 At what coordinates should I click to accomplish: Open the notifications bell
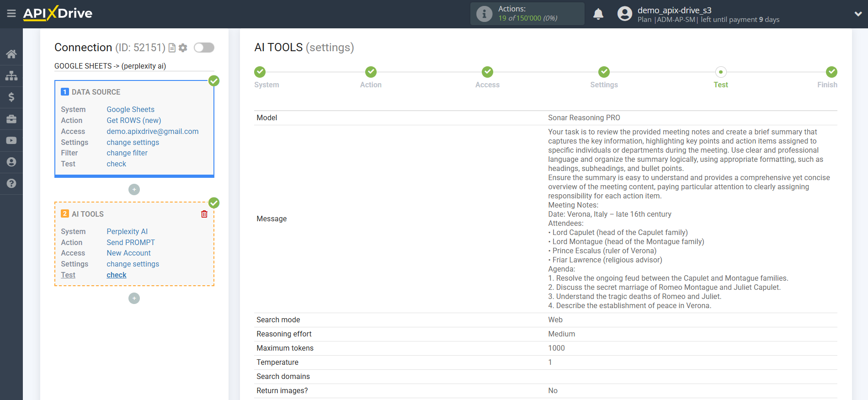coord(598,14)
